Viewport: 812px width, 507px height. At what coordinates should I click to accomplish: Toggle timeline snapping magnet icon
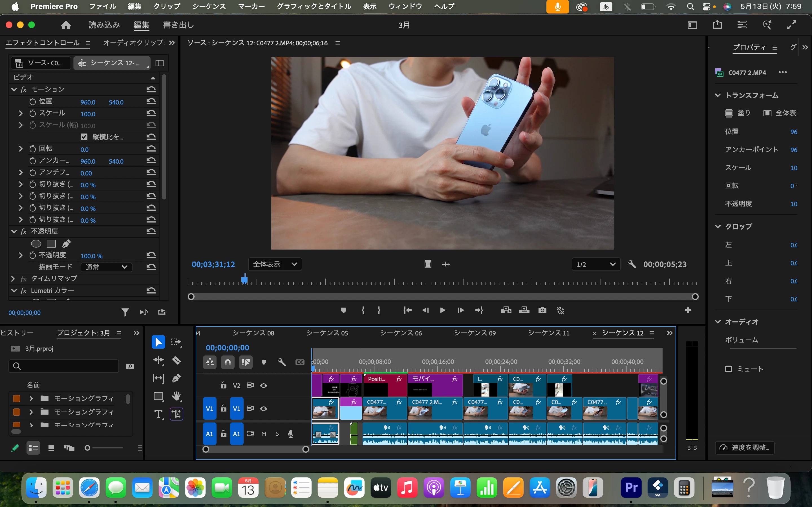click(228, 362)
